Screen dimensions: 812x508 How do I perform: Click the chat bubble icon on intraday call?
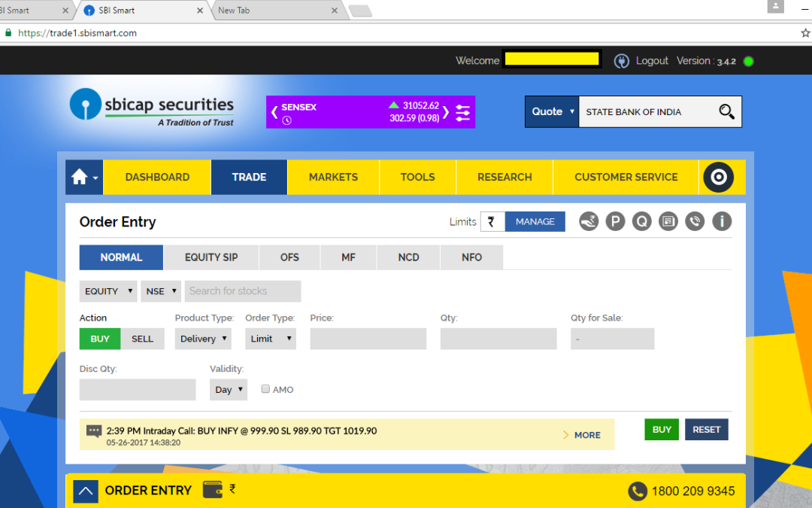click(94, 431)
